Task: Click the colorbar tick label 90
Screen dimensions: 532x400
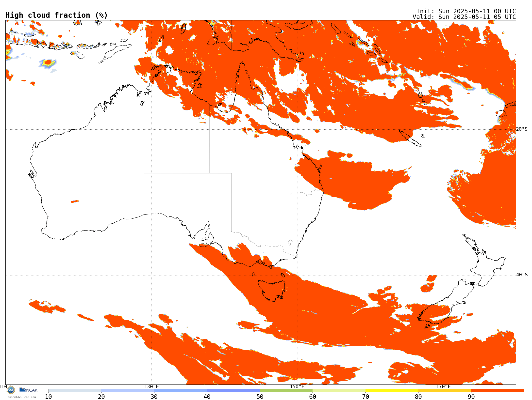Action: point(471,397)
